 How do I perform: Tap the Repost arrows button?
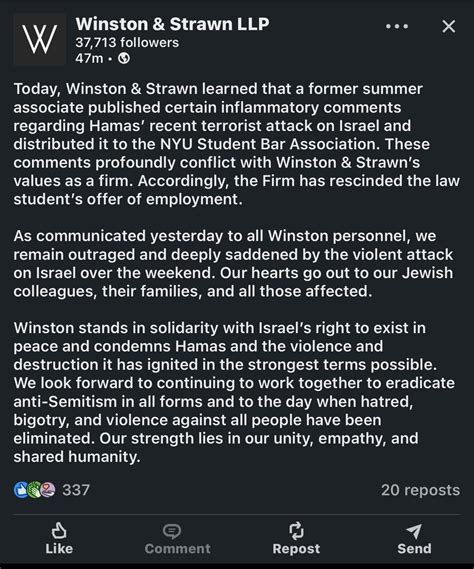(296, 539)
